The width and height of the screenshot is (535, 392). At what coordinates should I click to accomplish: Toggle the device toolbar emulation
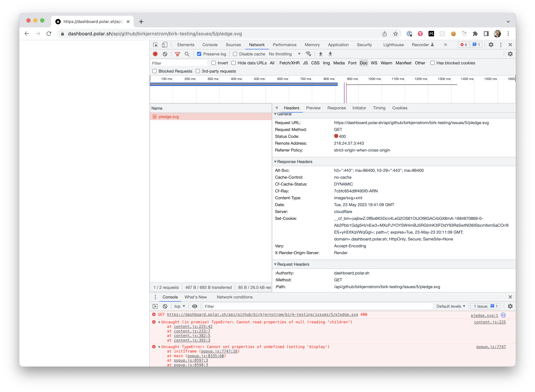pyautogui.click(x=165, y=45)
